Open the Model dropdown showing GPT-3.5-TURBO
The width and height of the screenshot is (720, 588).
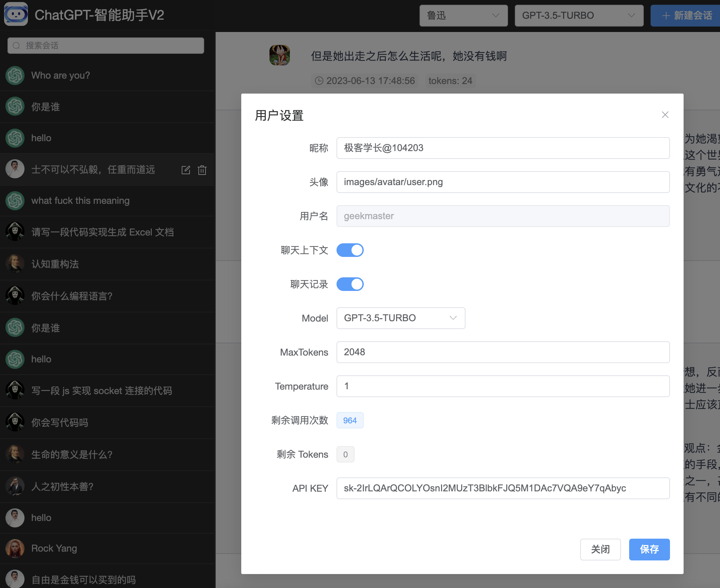(x=400, y=318)
